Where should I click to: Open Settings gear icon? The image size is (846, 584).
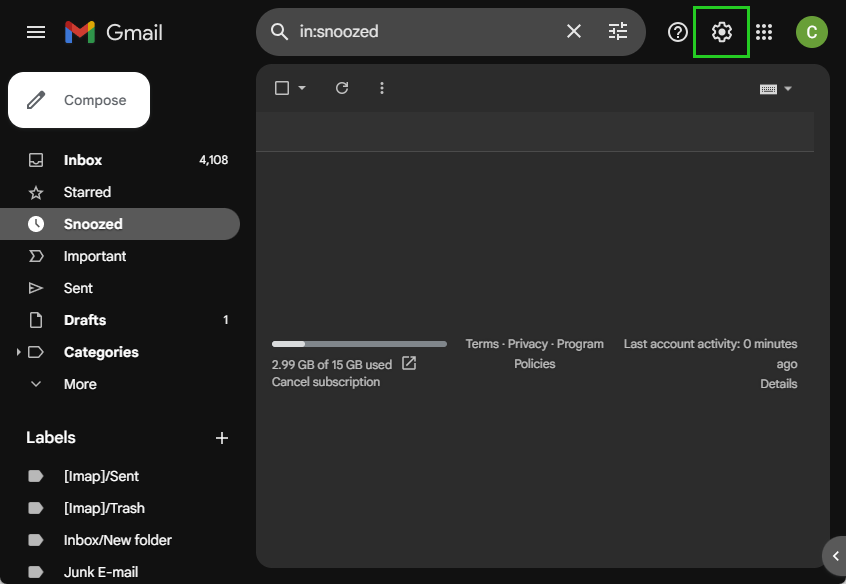coord(721,32)
